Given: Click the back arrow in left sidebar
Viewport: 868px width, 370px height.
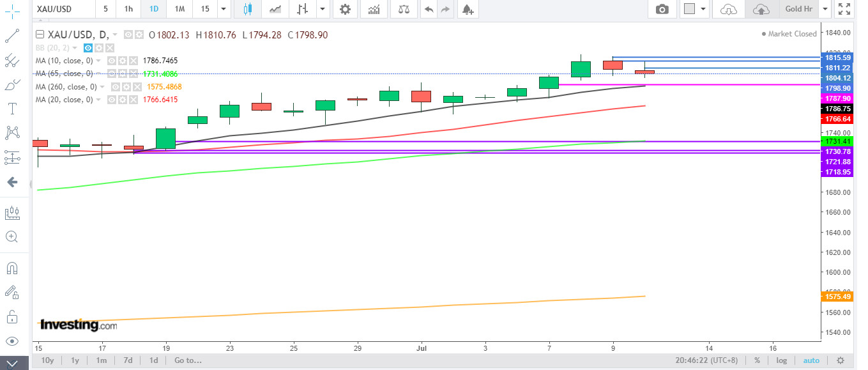Looking at the screenshot, I should coord(11,182).
